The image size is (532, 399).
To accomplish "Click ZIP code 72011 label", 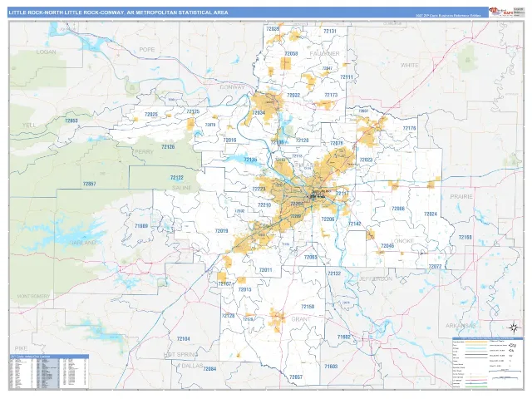I will click(x=265, y=270).
